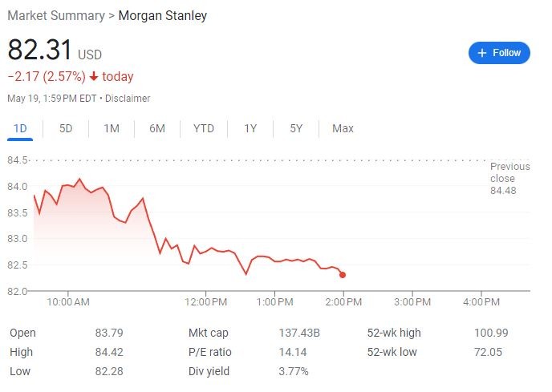The image size is (552, 392).
Task: Show the YTD chart range
Action: tap(204, 128)
